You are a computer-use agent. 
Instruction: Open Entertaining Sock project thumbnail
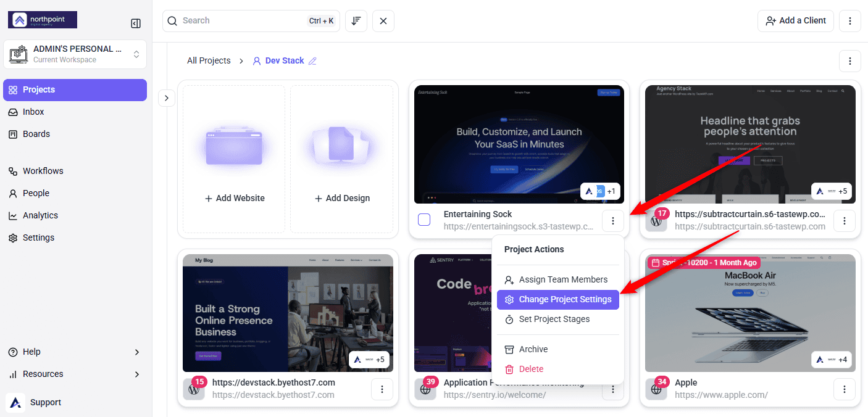(519, 144)
